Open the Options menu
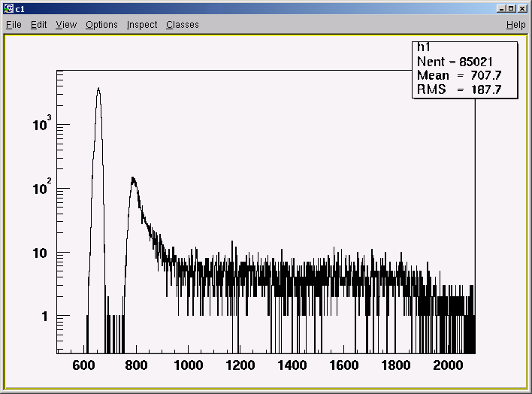 [x=101, y=25]
